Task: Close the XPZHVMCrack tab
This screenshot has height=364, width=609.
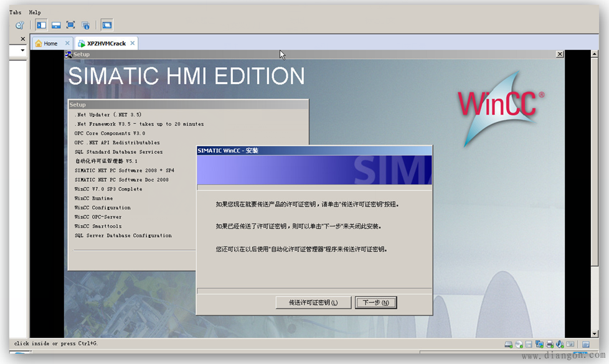Action: click(x=132, y=44)
